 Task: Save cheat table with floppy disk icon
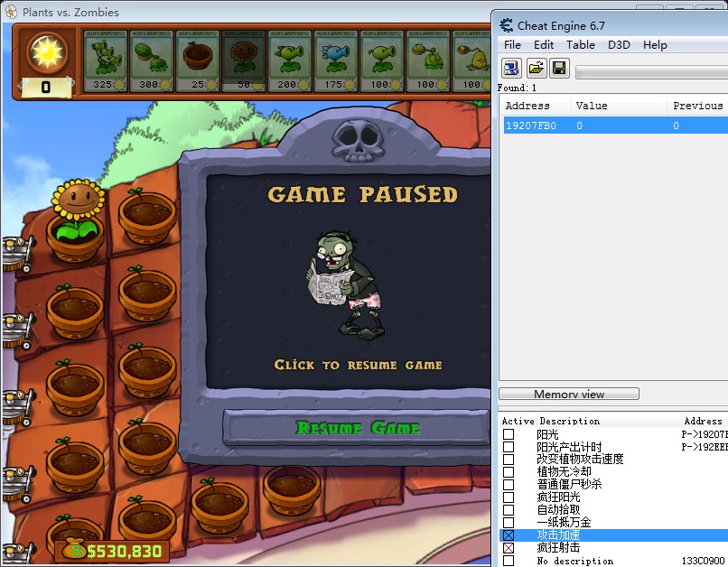tap(559, 69)
